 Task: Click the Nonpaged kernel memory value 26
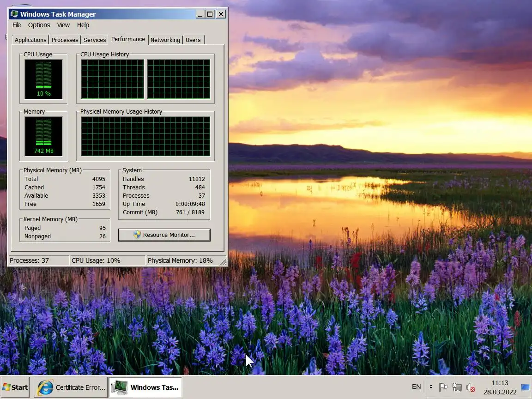(x=103, y=236)
